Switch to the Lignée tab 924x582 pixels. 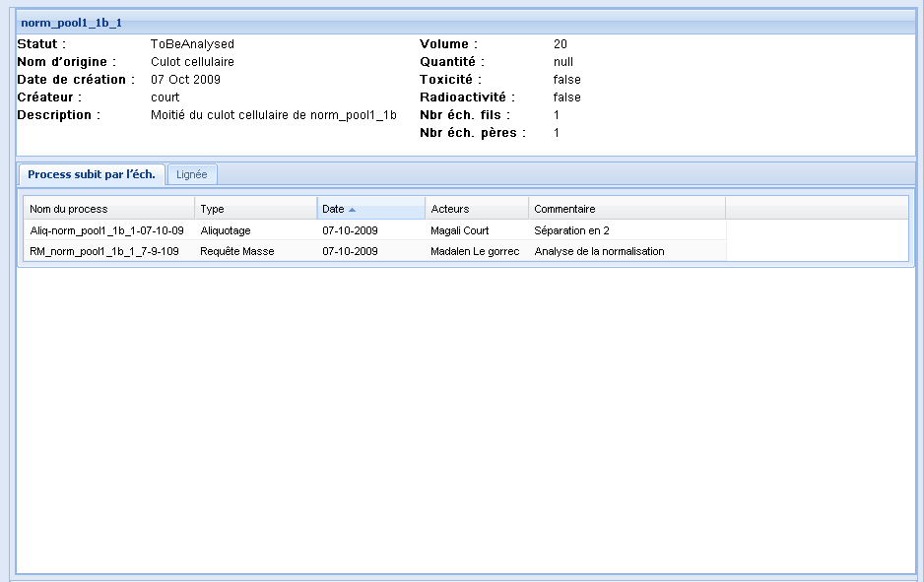point(191,174)
